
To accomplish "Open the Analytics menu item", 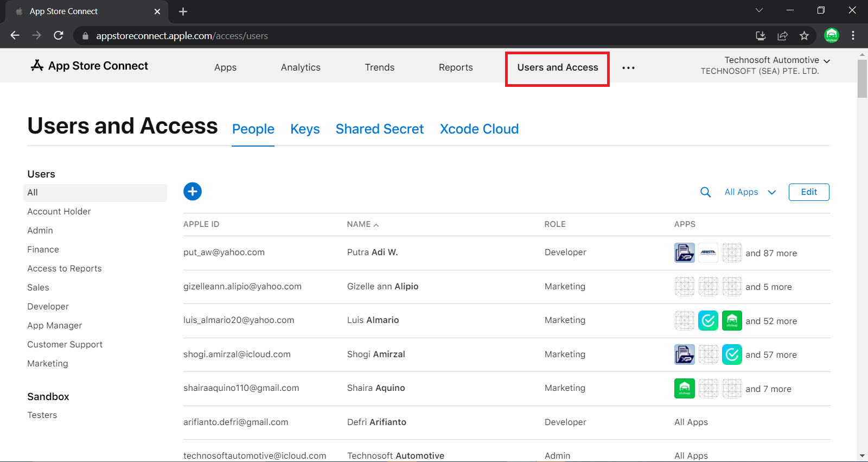I will coord(301,67).
